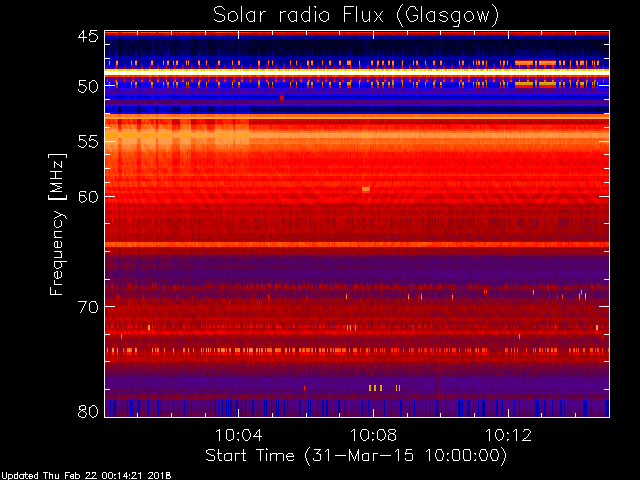Click the "Updated Thu Feb 22 00:14:21 2018" text
640x480 pixels.
click(x=86, y=476)
